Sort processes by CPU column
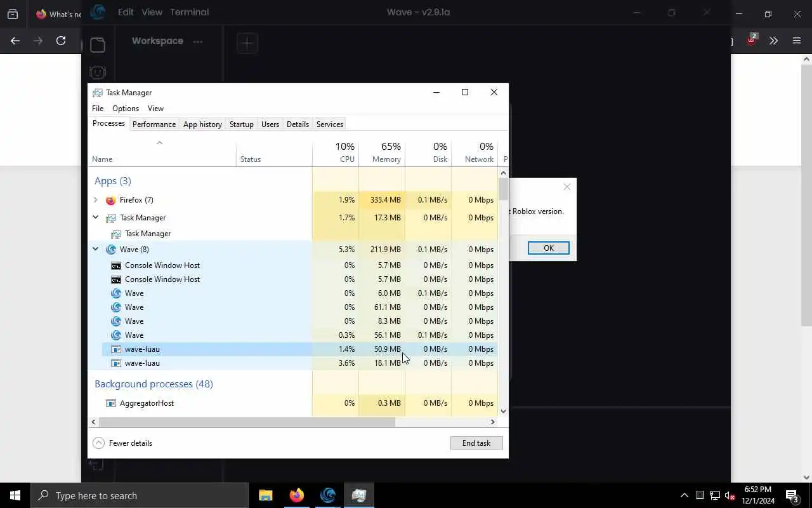Viewport: 812px width, 508px height. 336,152
